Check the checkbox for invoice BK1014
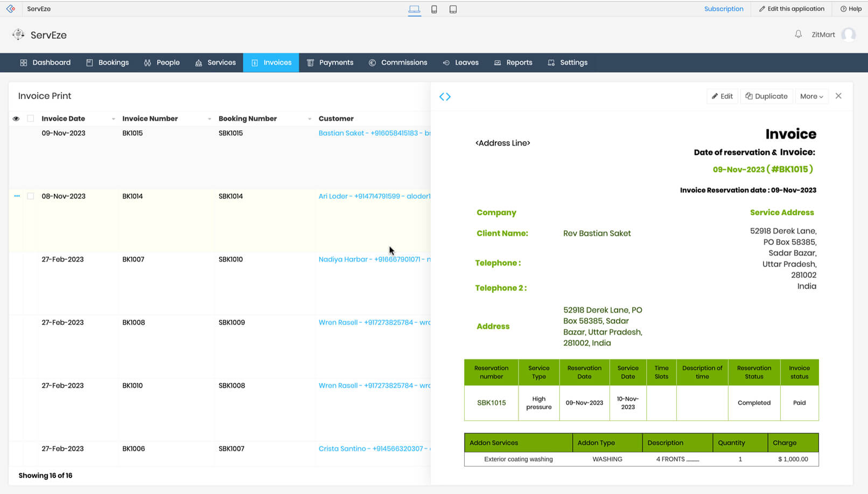Screen dimensions: 868x494 pyautogui.click(x=30, y=196)
